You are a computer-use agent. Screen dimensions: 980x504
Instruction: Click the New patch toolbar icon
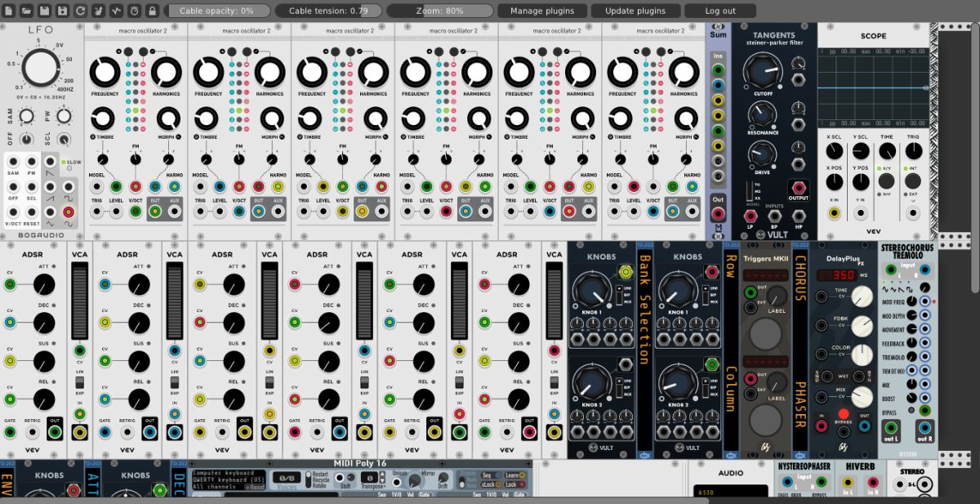coord(9,11)
